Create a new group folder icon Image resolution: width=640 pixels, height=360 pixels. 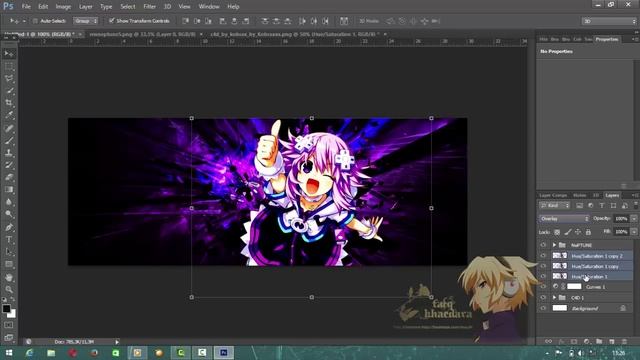coord(599,341)
